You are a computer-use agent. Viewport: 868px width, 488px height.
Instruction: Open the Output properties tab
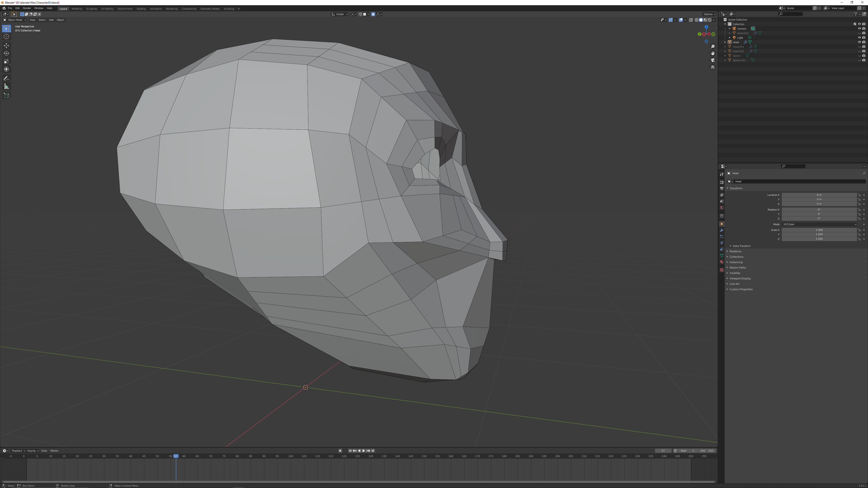coord(722,189)
